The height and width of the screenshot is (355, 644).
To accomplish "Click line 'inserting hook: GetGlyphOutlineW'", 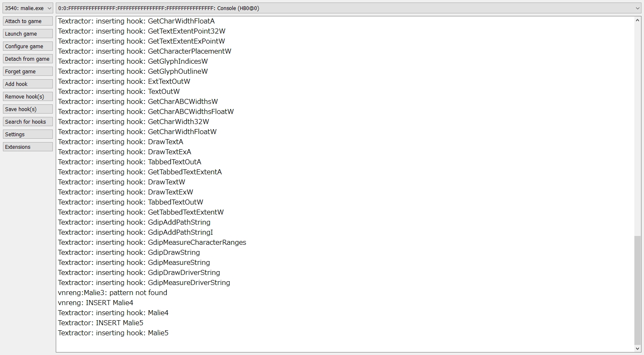I will pos(133,71).
